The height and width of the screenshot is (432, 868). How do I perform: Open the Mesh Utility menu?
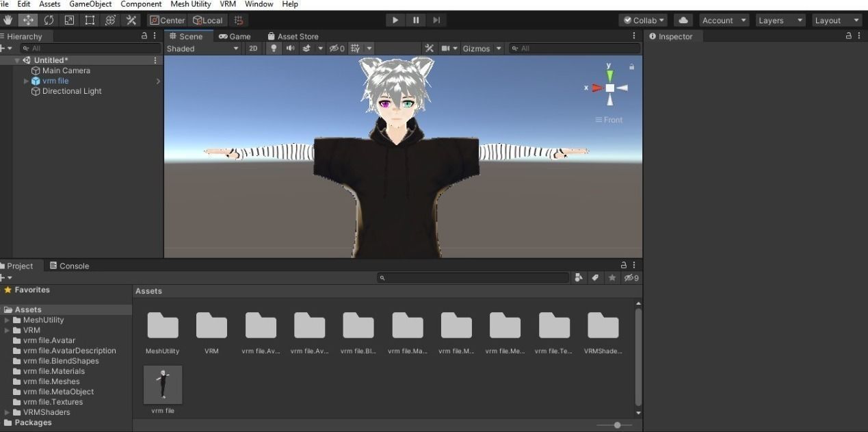click(191, 4)
